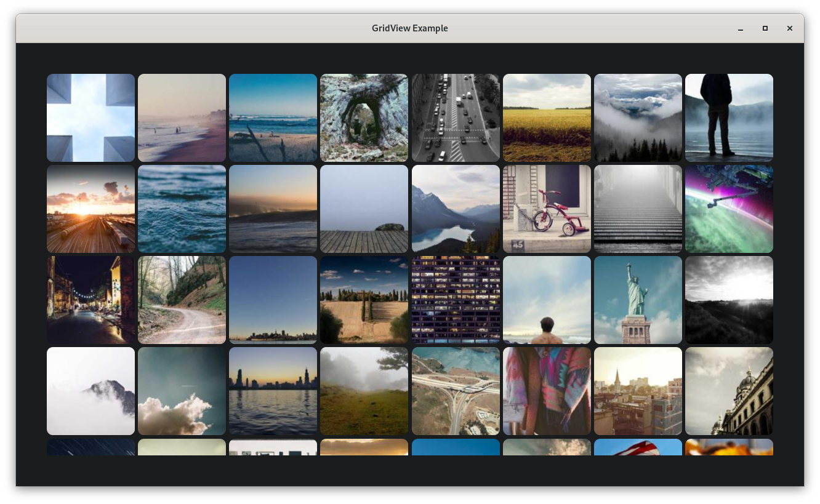
Task: View the aurora from space image
Action: click(729, 209)
